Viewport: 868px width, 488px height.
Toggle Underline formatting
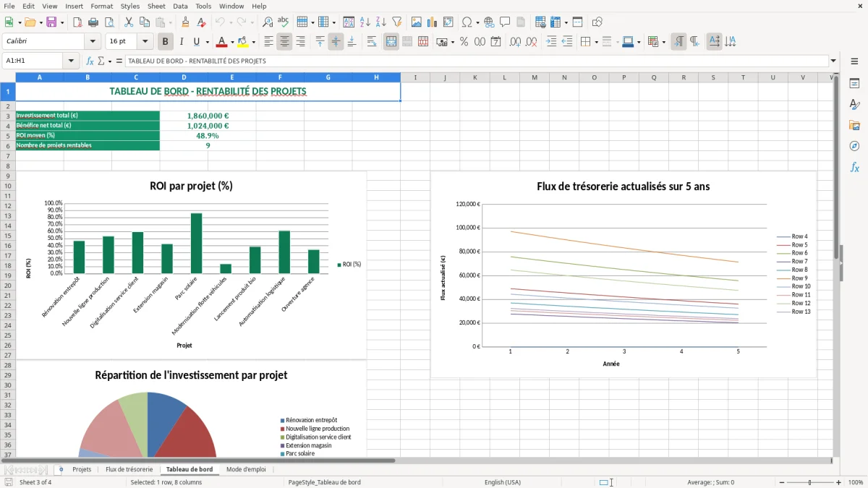(197, 42)
